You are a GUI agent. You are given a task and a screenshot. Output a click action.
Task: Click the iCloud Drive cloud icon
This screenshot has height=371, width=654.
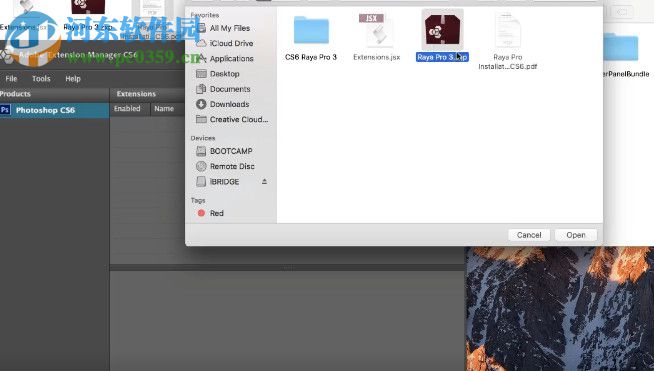(x=201, y=43)
